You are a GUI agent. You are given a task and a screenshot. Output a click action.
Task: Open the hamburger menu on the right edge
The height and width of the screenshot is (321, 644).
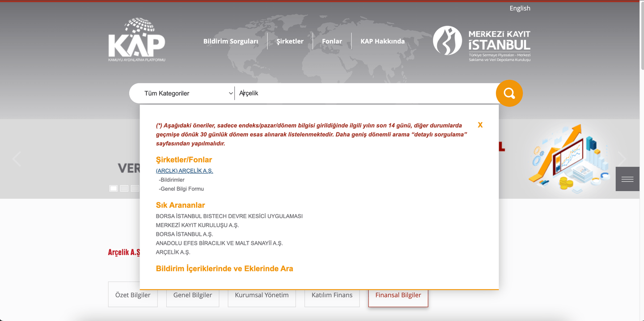tap(627, 179)
